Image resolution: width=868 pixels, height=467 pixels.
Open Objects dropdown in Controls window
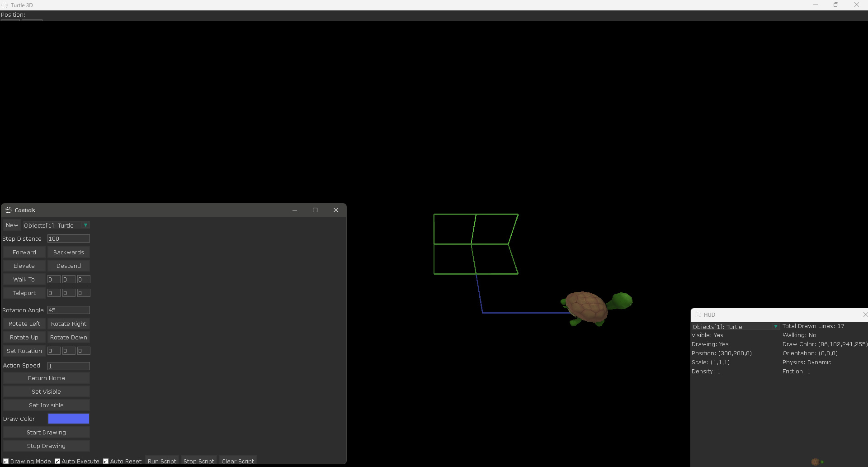coord(56,225)
